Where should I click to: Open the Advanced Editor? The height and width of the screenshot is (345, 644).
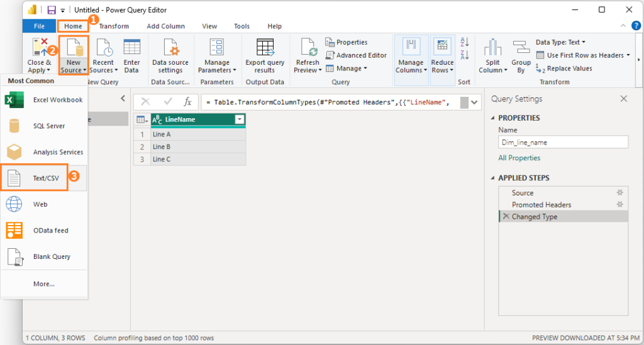pos(356,55)
